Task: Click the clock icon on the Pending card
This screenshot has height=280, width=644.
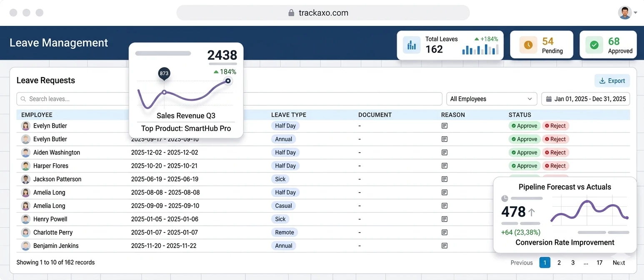Action: click(x=528, y=45)
